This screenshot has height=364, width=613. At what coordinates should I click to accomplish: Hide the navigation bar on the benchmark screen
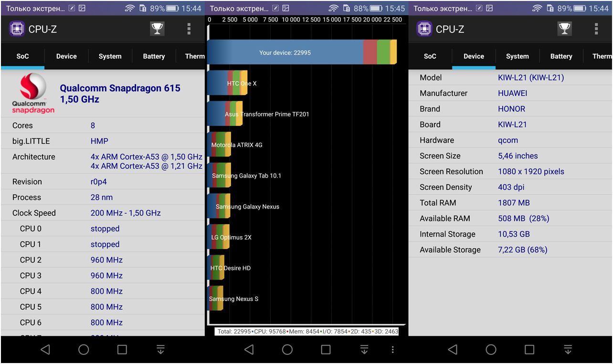point(364,350)
